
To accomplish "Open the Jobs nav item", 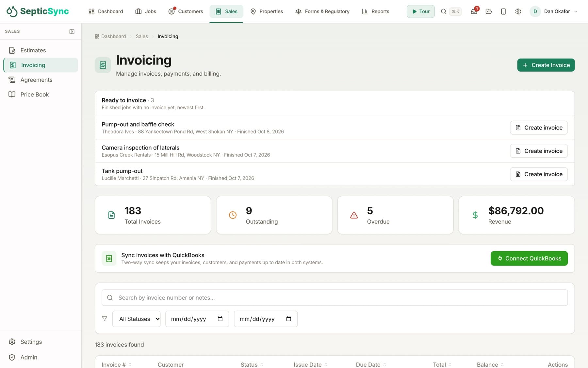I will point(146,11).
